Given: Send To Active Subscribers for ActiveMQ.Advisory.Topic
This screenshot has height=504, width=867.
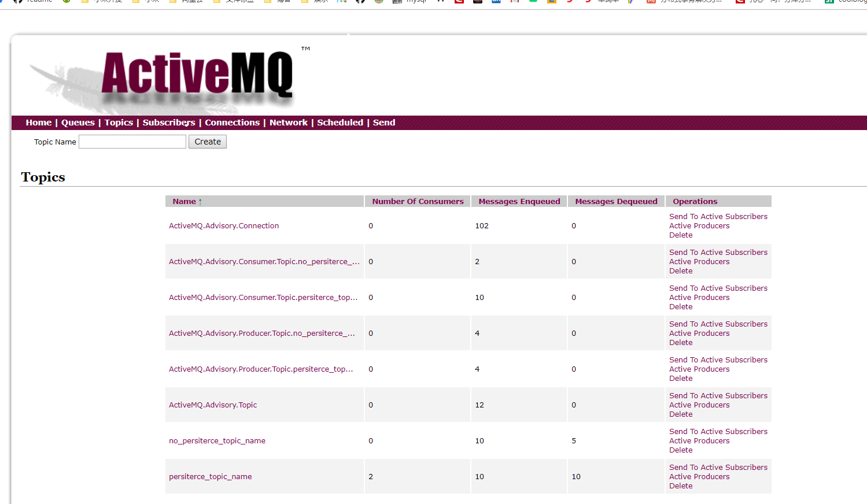Looking at the screenshot, I should 718,396.
